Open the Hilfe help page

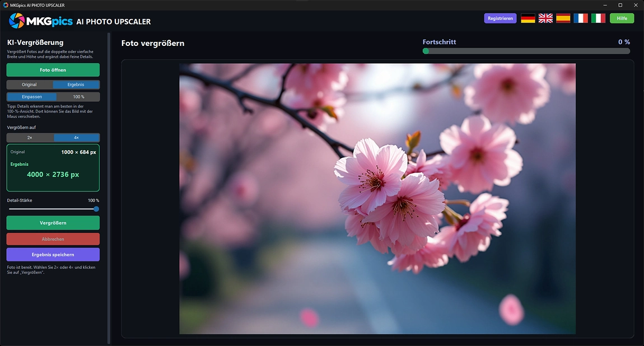point(622,18)
